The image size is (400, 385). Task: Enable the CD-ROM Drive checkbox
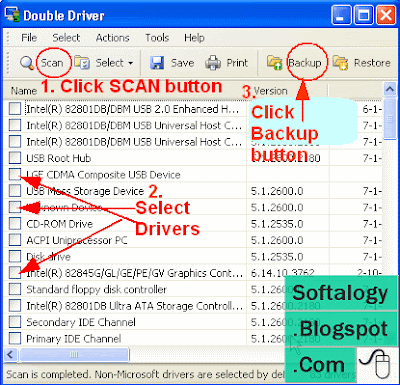pos(15,223)
